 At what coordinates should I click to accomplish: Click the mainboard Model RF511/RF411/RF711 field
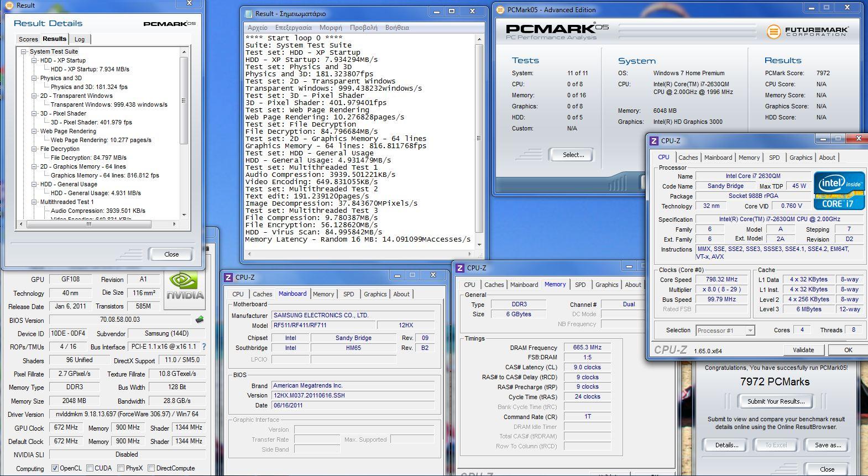324,326
